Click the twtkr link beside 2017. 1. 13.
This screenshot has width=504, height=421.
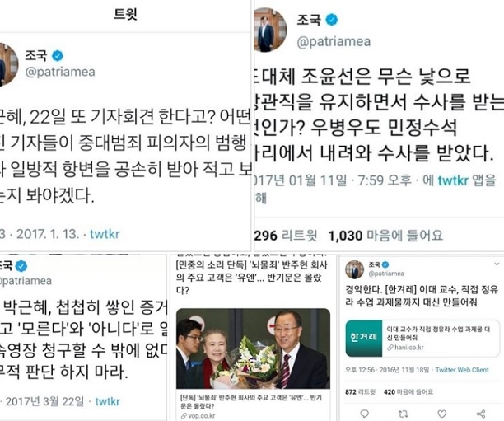105,234
